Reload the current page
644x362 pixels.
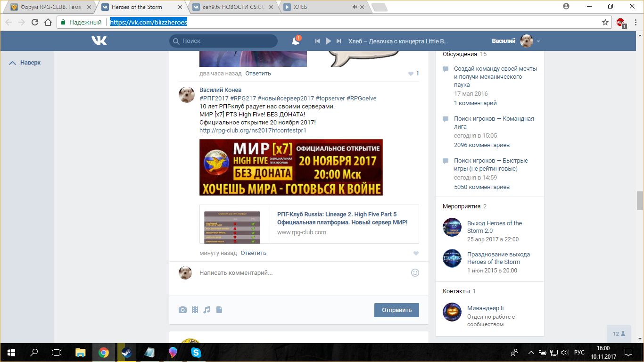[35, 22]
